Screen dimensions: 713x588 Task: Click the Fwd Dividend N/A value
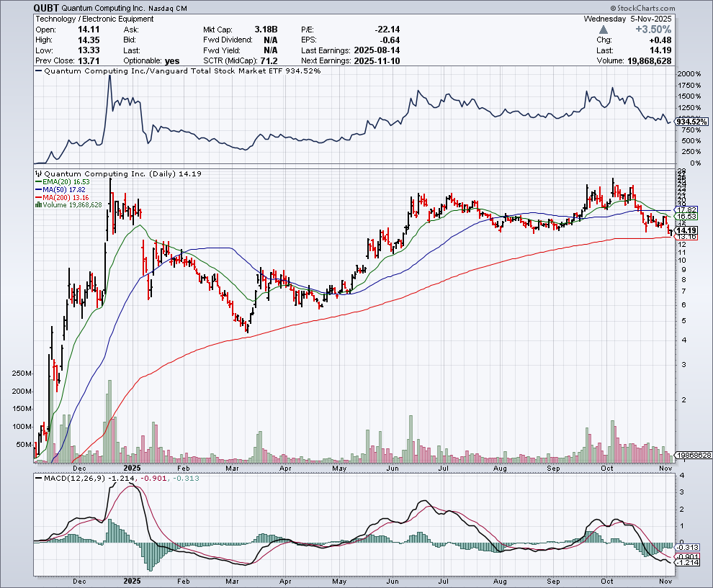coord(271,40)
